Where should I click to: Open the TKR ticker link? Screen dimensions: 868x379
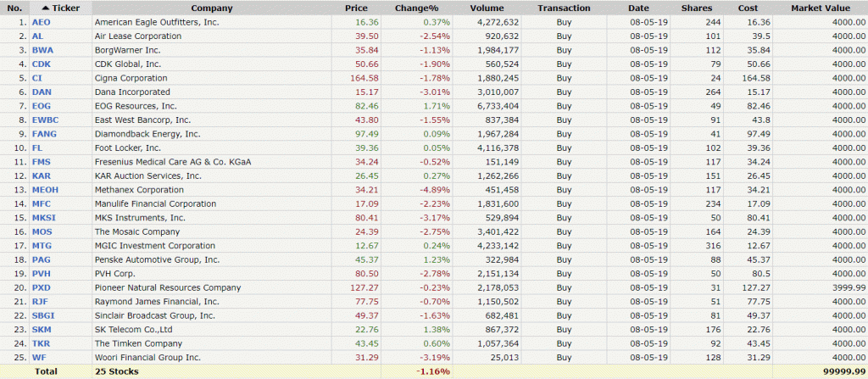tap(42, 343)
